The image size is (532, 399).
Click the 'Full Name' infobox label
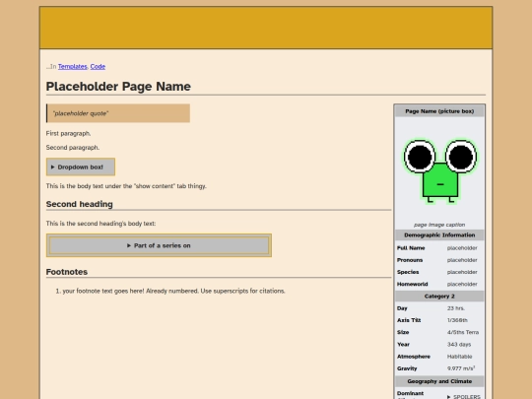click(x=411, y=248)
